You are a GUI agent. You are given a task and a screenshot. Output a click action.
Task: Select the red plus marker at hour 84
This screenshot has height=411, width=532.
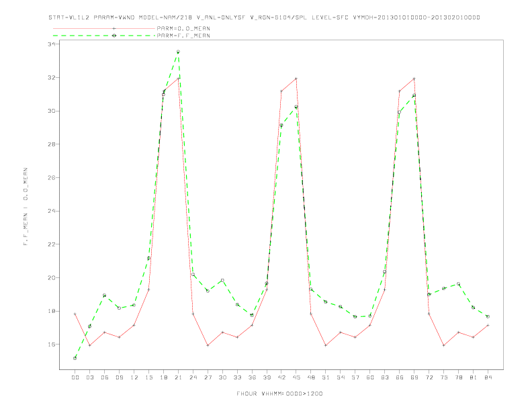tap(488, 325)
